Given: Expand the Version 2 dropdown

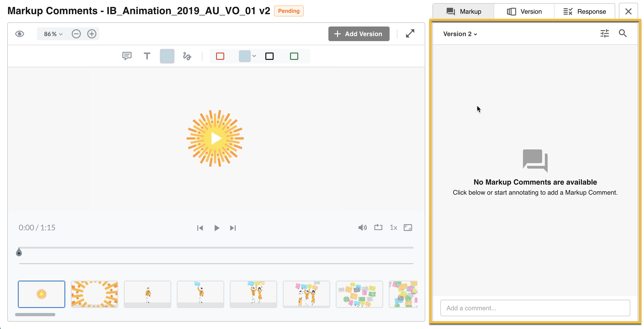Looking at the screenshot, I should click(x=460, y=34).
